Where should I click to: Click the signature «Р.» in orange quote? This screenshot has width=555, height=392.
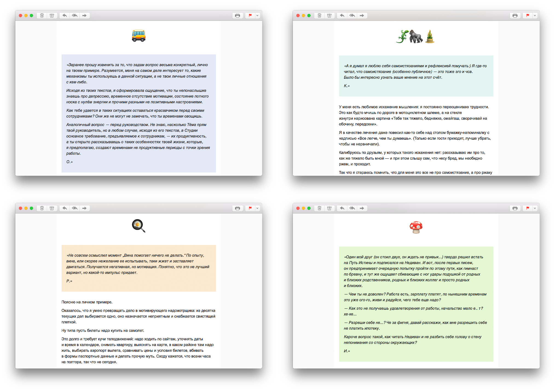[x=69, y=281]
